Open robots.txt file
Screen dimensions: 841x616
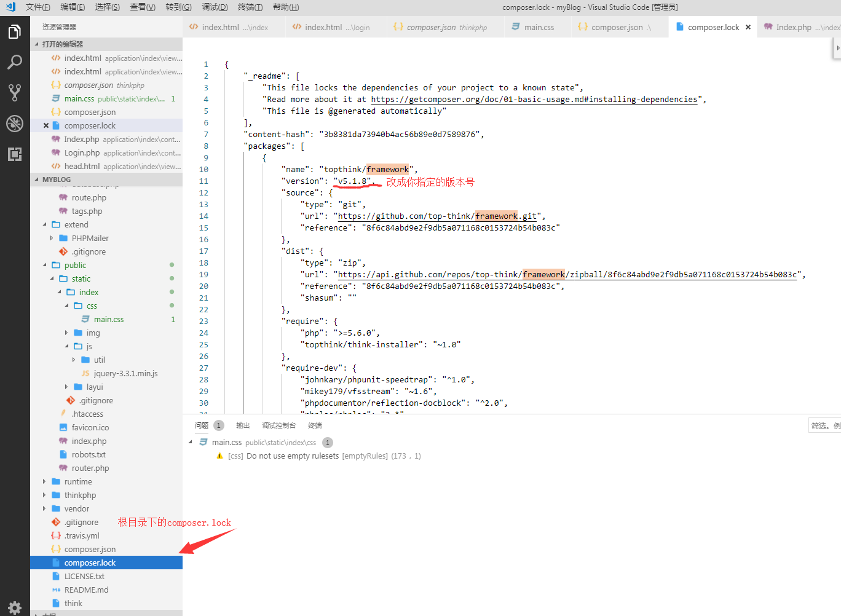[x=106, y=454]
